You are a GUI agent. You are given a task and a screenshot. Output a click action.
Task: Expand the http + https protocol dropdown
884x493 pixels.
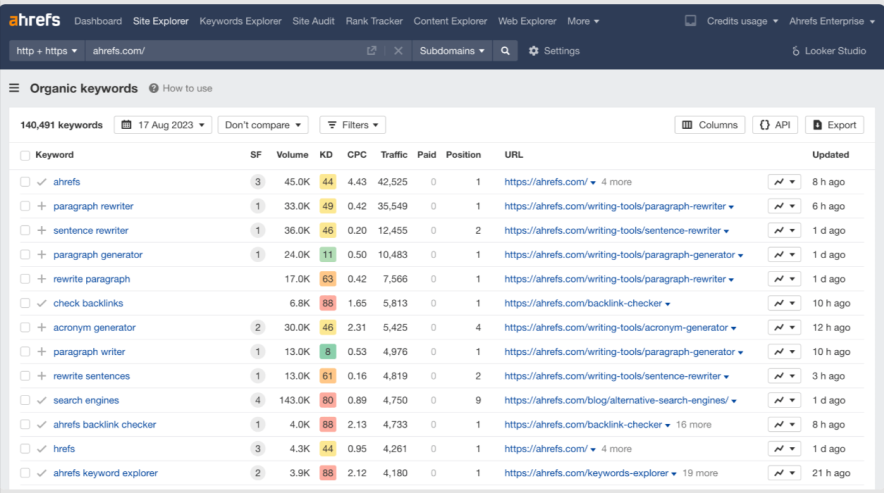(46, 51)
